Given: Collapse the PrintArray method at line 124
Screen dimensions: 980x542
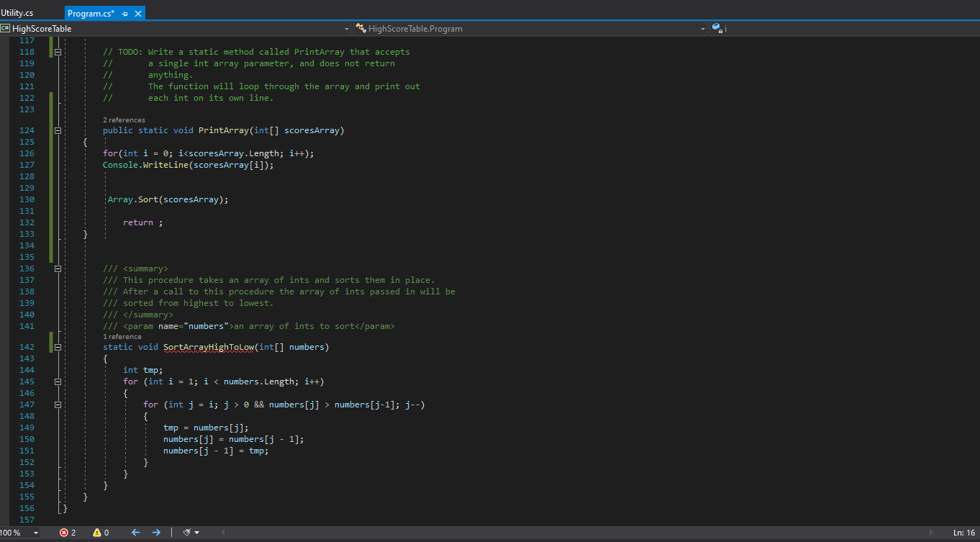Looking at the screenshot, I should tap(58, 130).
